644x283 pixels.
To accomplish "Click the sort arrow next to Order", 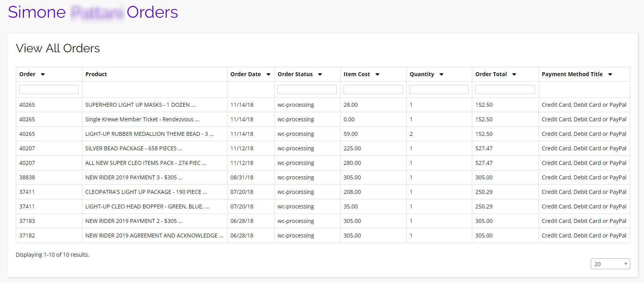I will point(43,75).
